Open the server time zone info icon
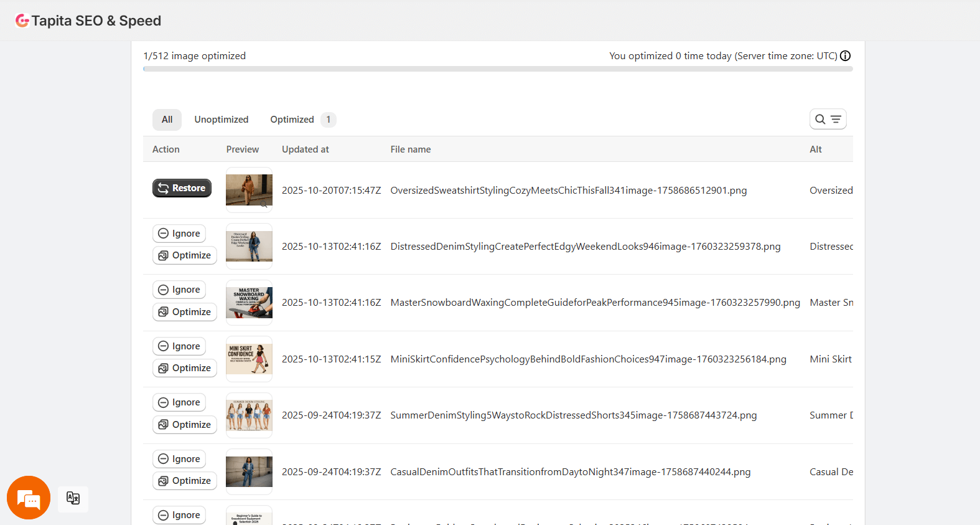Screen dimensions: 980x525 845,56
